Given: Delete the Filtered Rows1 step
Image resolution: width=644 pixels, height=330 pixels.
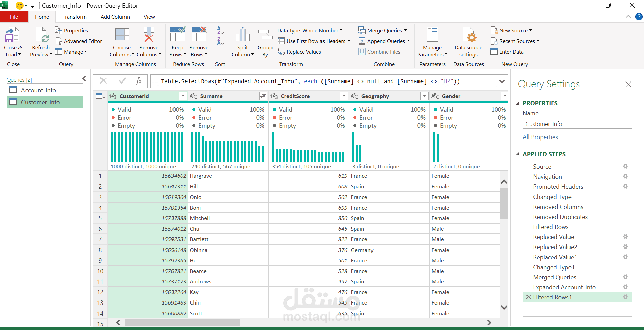Looking at the screenshot, I should point(528,297).
